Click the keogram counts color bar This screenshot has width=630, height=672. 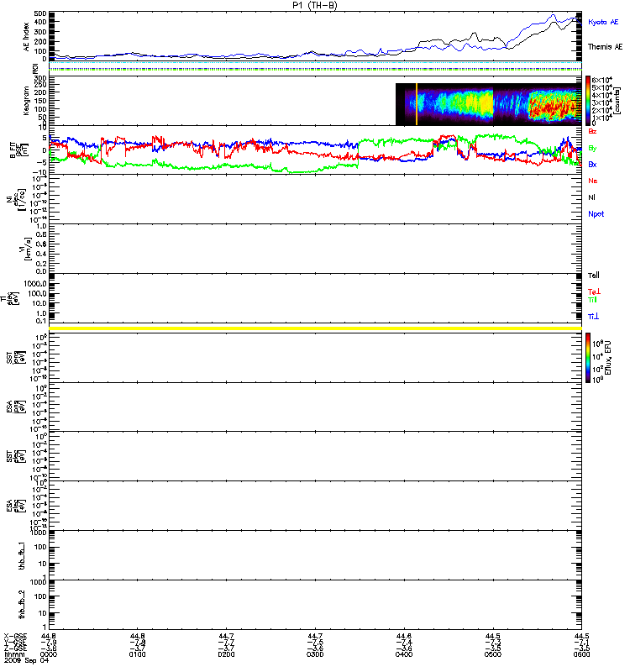588,101
